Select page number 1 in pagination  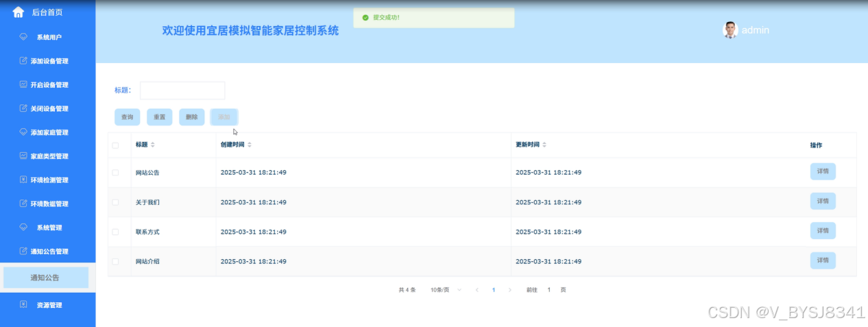pos(493,290)
